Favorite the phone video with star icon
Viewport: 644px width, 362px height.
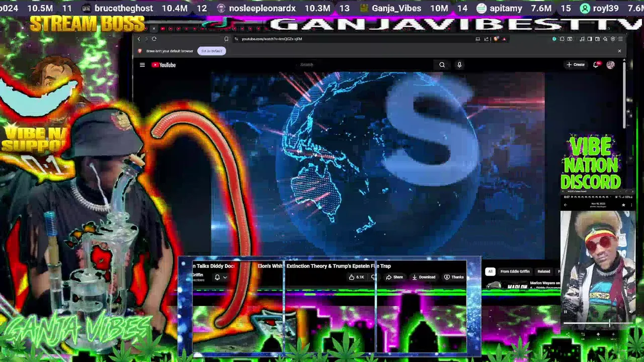pos(623,205)
